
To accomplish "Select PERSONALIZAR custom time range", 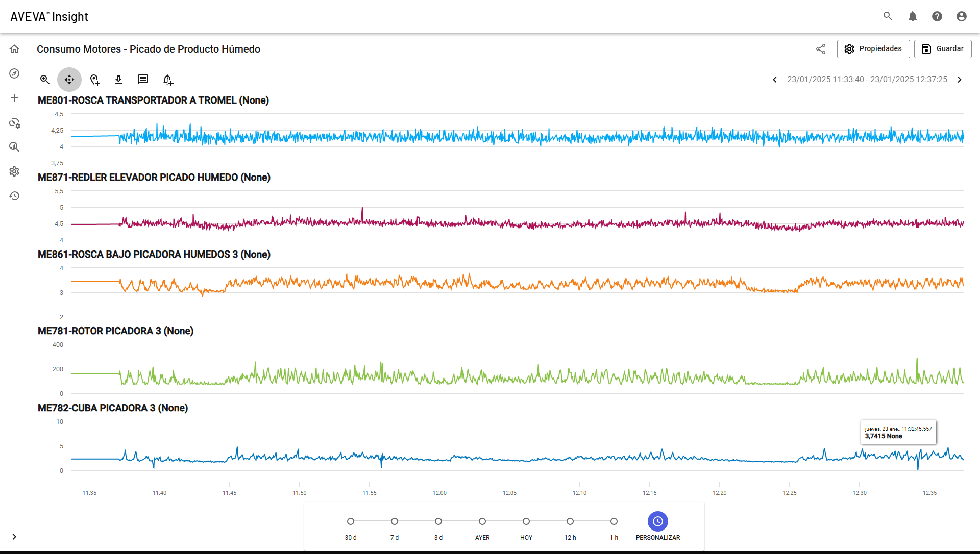I will click(x=658, y=526).
